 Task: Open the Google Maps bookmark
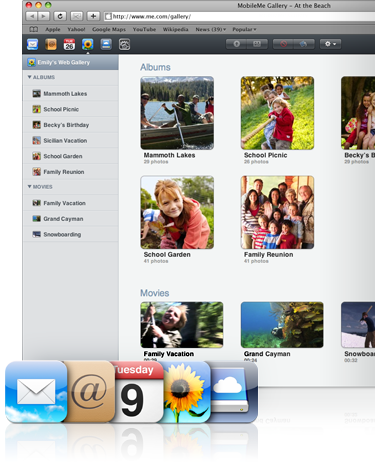tap(109, 29)
